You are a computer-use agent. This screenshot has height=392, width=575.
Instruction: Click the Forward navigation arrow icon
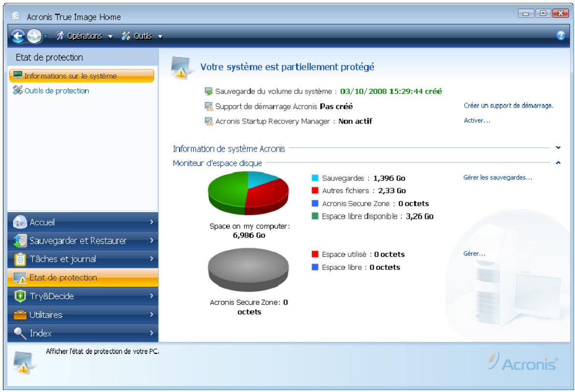pyautogui.click(x=34, y=36)
